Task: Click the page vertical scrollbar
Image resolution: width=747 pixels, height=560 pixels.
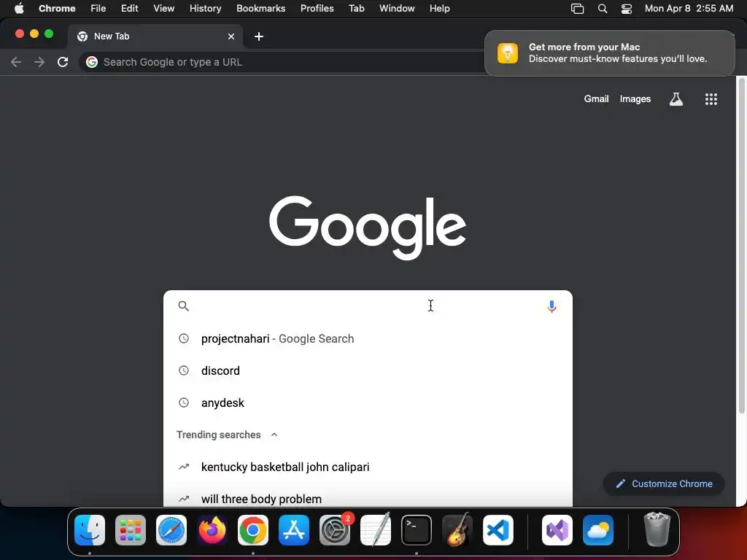Action: coord(741,246)
